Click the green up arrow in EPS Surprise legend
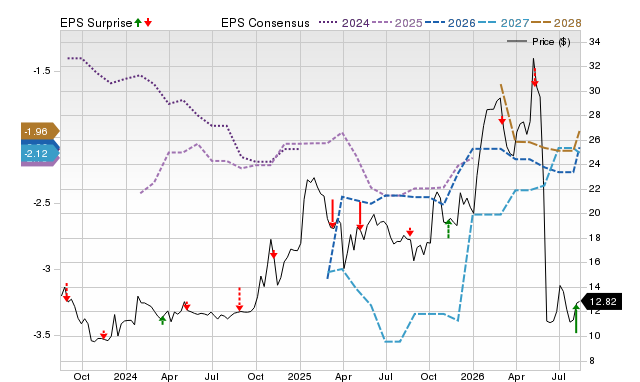The width and height of the screenshot is (640, 382). (138, 22)
